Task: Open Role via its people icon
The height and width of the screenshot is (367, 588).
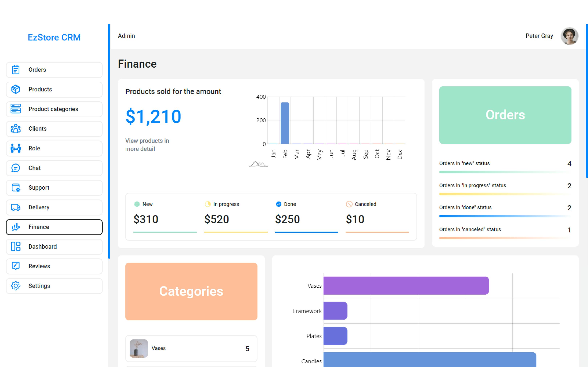Action: pyautogui.click(x=16, y=148)
